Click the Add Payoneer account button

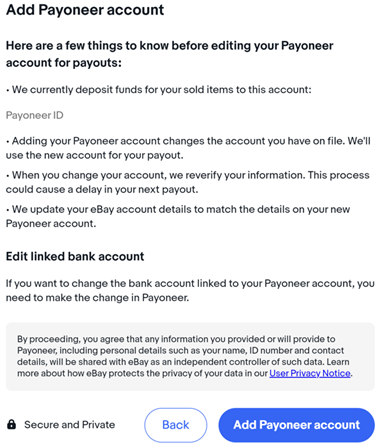296,425
